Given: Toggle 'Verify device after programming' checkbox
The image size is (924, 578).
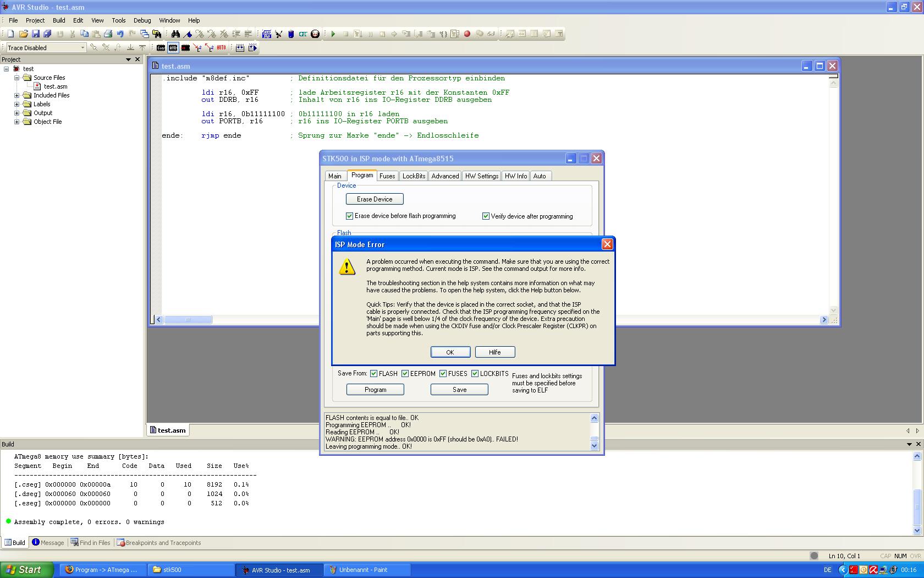Looking at the screenshot, I should 486,216.
